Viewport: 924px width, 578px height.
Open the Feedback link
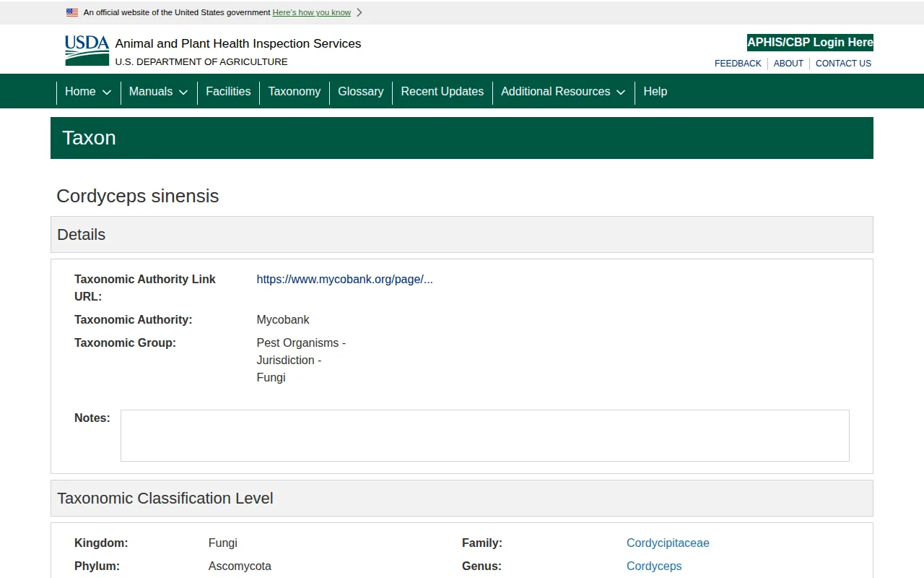(x=738, y=64)
